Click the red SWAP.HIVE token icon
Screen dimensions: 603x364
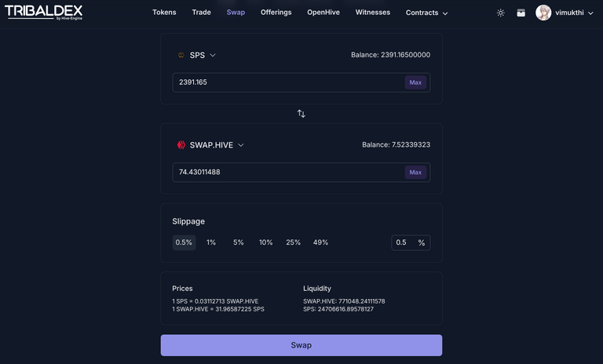pyautogui.click(x=181, y=145)
